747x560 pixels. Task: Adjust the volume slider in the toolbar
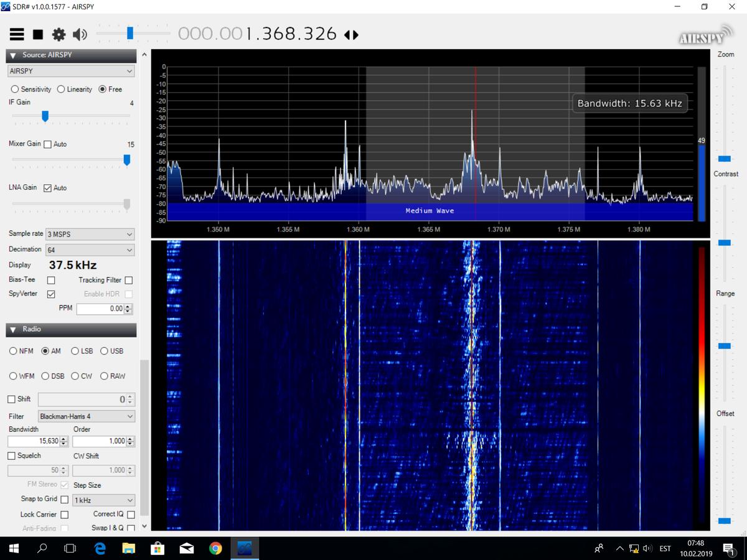coord(130,32)
